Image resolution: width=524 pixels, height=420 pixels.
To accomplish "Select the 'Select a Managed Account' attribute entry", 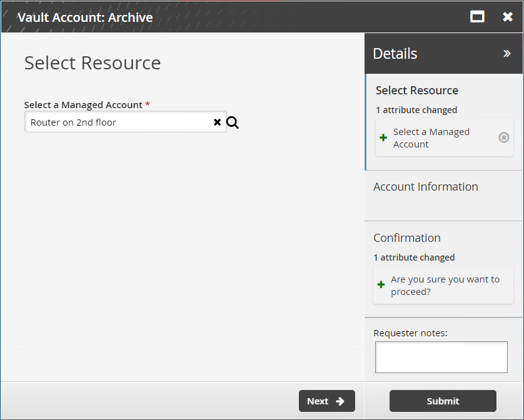I will pos(431,138).
